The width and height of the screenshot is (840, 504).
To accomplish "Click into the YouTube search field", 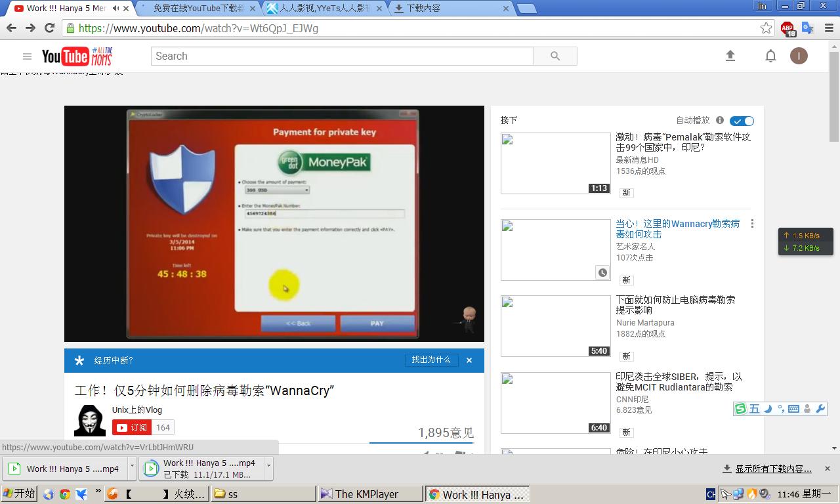I will click(x=341, y=56).
